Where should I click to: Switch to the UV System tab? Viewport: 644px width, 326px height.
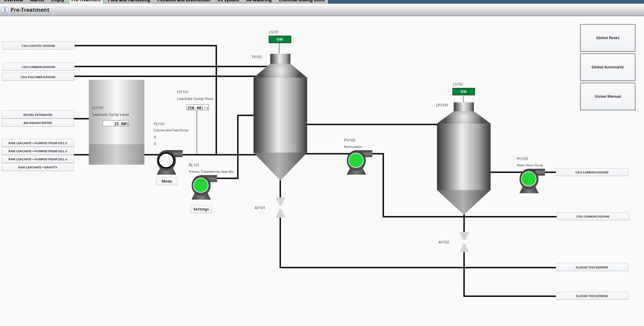[228, 1]
